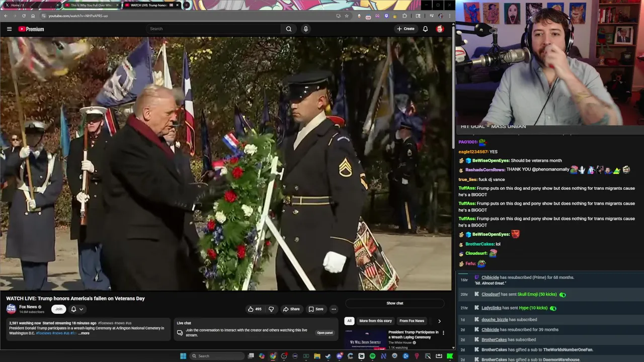Open the three-dot more actions menu
This screenshot has width=644, height=362.
[334, 309]
